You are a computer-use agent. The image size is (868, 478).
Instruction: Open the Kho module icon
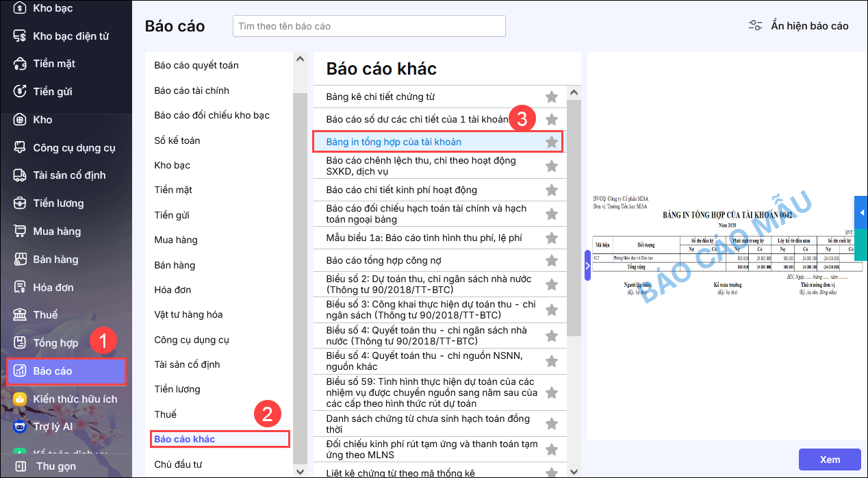[21, 120]
